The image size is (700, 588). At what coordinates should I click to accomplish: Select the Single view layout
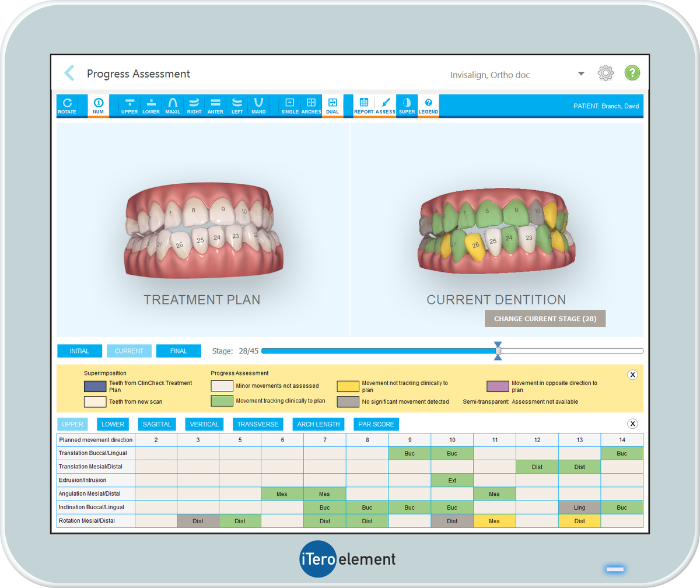point(289,106)
